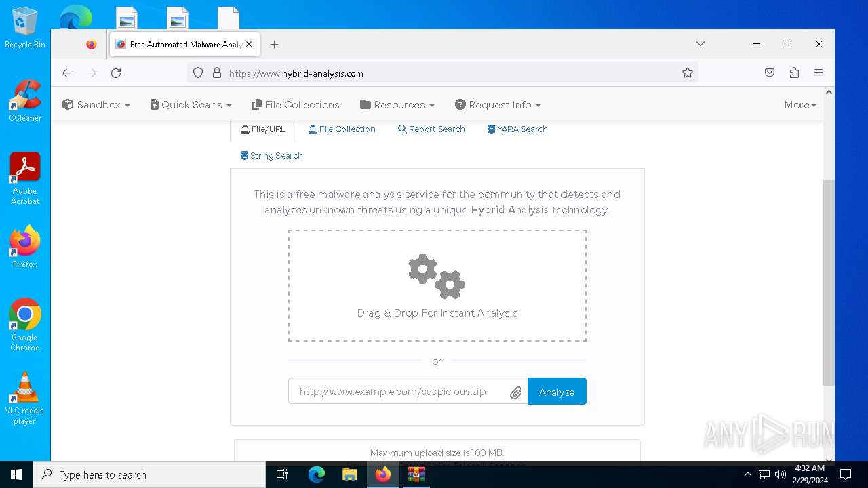Click the gears icon in drop zone
This screenshot has height=488, width=868.
coord(437,277)
